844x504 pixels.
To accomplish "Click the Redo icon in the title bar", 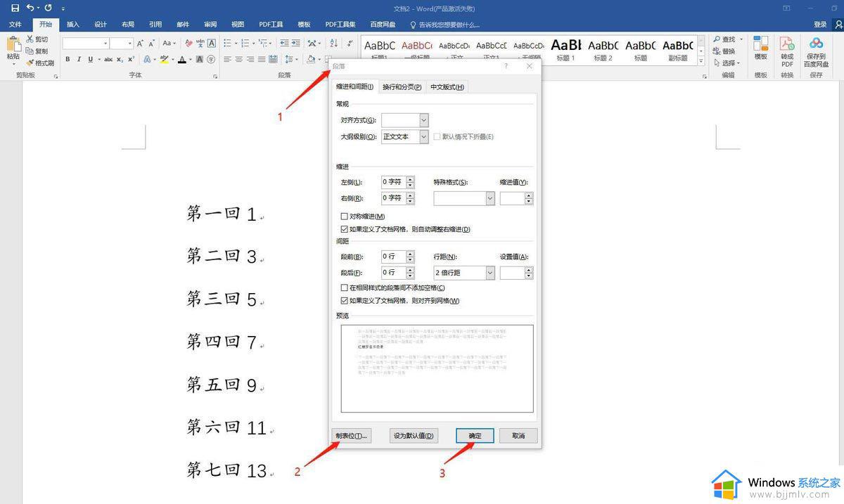I will coord(48,8).
